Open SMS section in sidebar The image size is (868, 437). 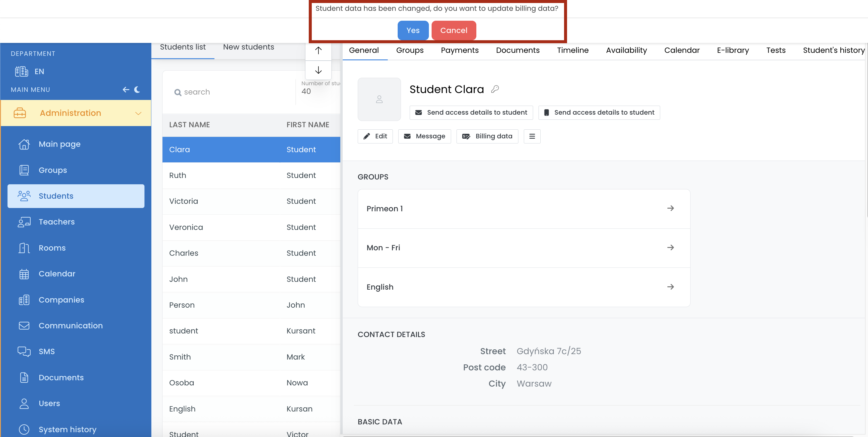point(47,351)
